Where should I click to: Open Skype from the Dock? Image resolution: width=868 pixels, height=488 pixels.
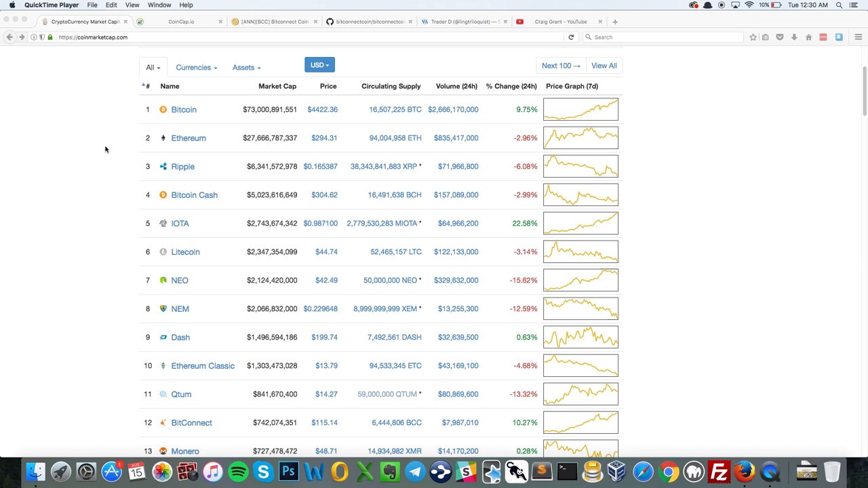pos(263,471)
